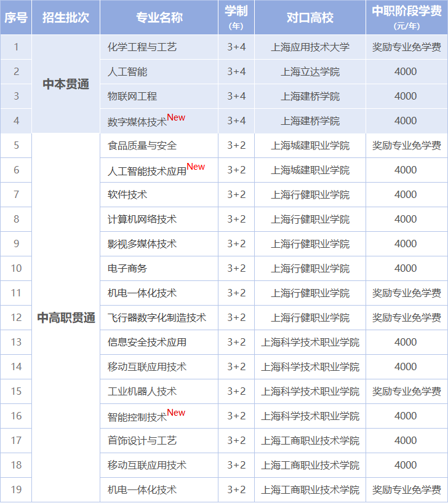
Task: Click 上海科学技术职业学院 in the 工业机器人技术 row
Action: [x=310, y=391]
